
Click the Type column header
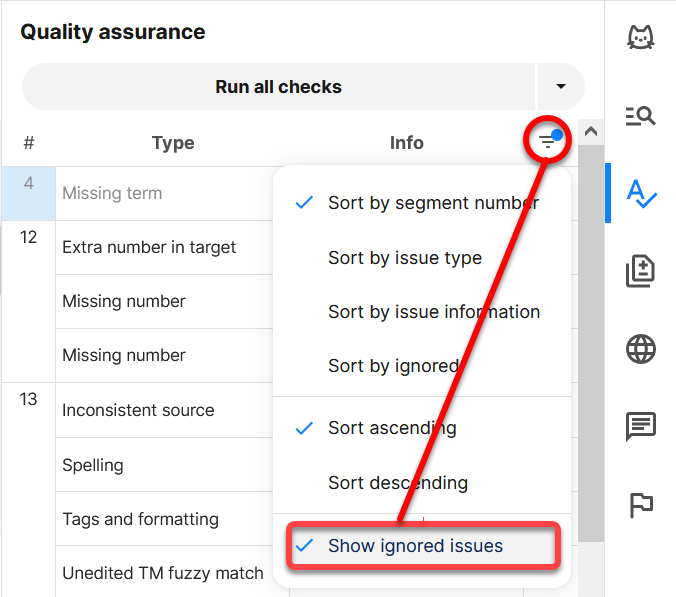tap(173, 143)
